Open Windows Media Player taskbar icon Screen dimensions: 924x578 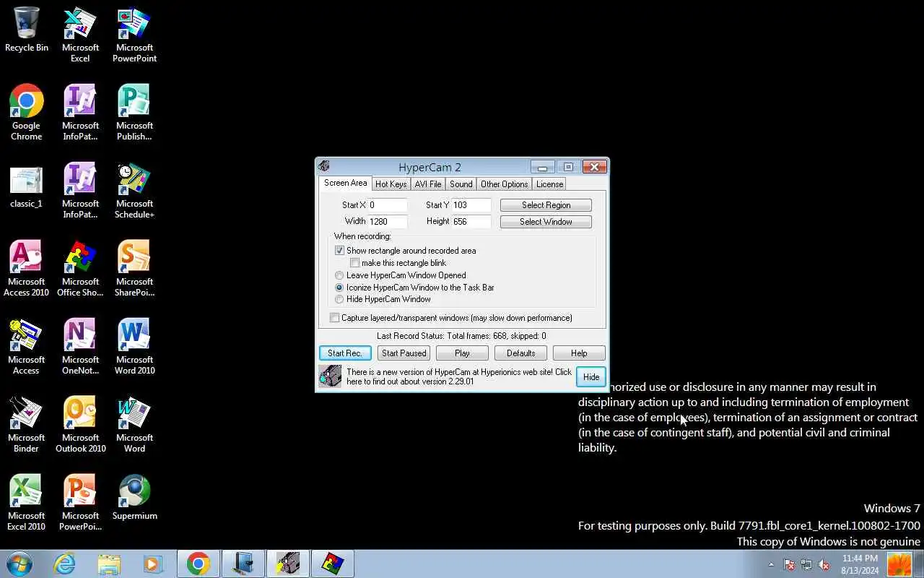tap(153, 564)
